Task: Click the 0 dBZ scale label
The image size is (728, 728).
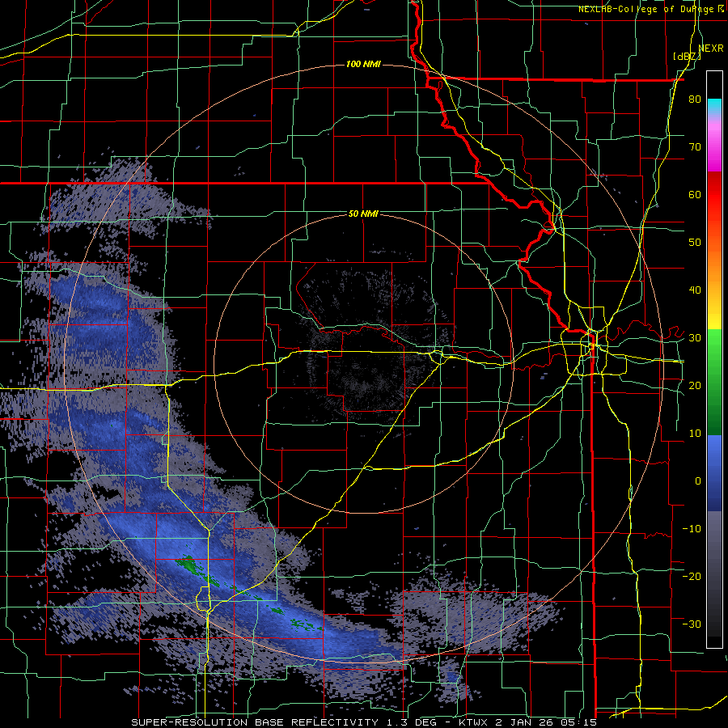Action: [698, 481]
